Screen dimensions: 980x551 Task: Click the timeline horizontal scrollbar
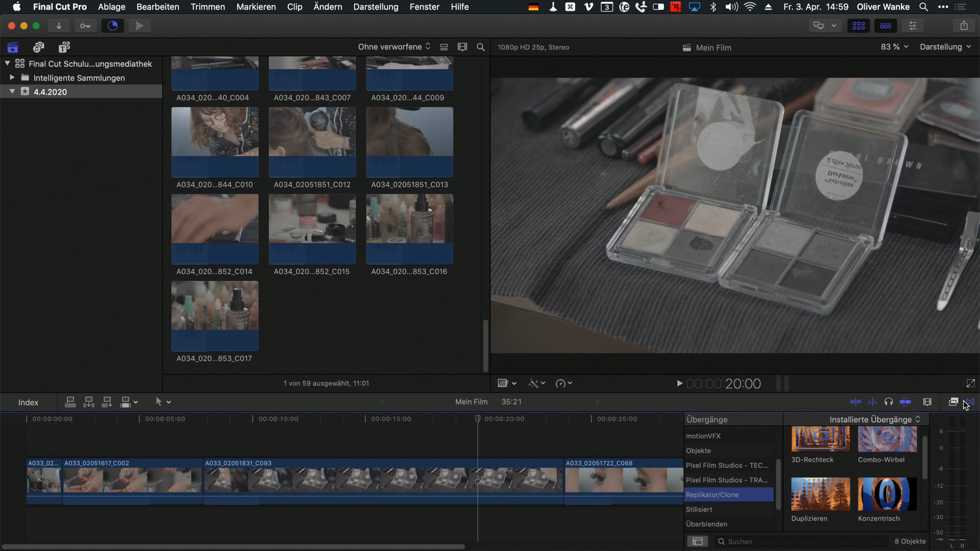pyautogui.click(x=233, y=546)
